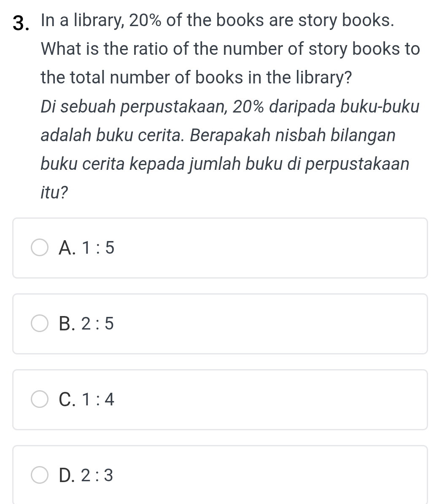Select the radio button for answer D
431x504 pixels.
(40, 475)
